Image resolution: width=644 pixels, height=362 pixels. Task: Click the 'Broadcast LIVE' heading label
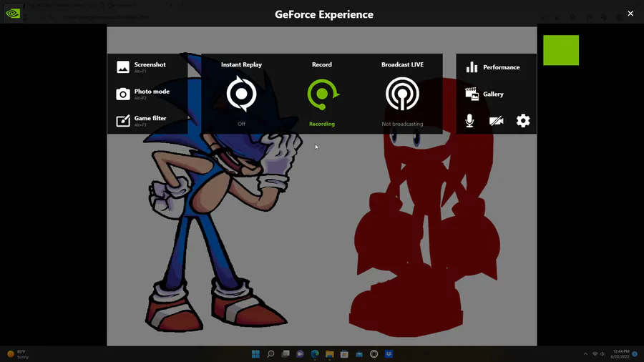402,64
